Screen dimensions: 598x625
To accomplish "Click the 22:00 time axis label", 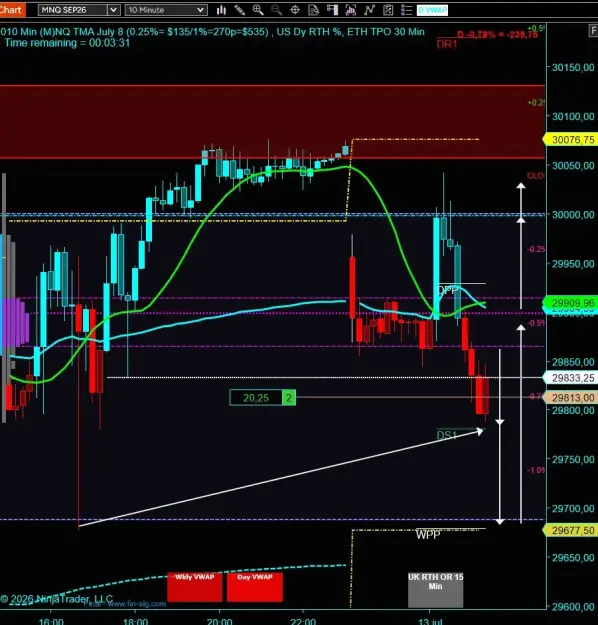I will point(303,621).
